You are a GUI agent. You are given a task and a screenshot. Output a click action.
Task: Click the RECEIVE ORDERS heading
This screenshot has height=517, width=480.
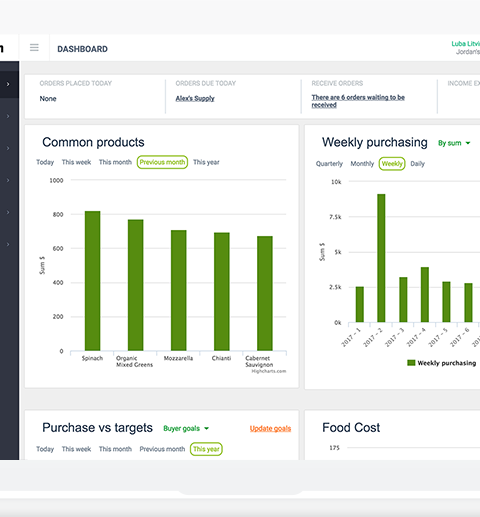337,83
